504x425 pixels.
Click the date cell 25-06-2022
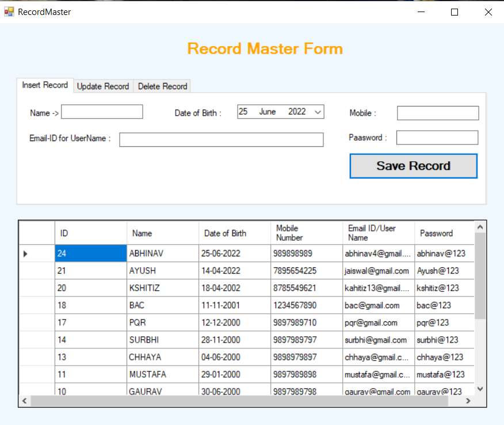[x=235, y=253]
